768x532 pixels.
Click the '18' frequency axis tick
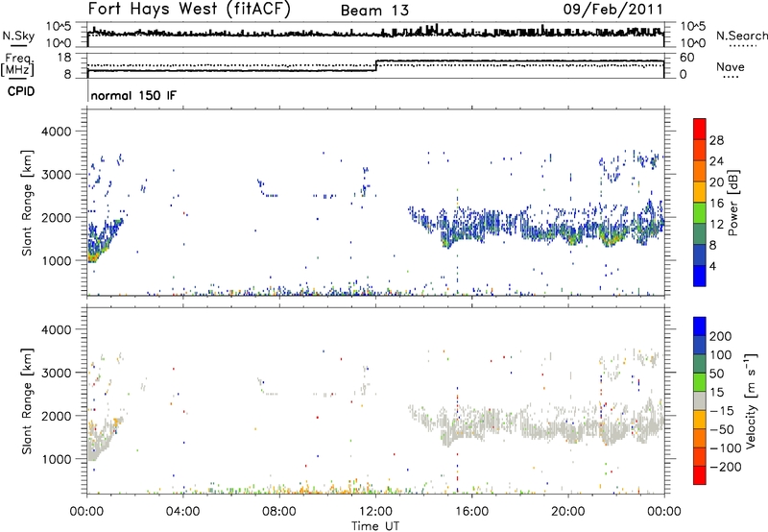click(64, 58)
